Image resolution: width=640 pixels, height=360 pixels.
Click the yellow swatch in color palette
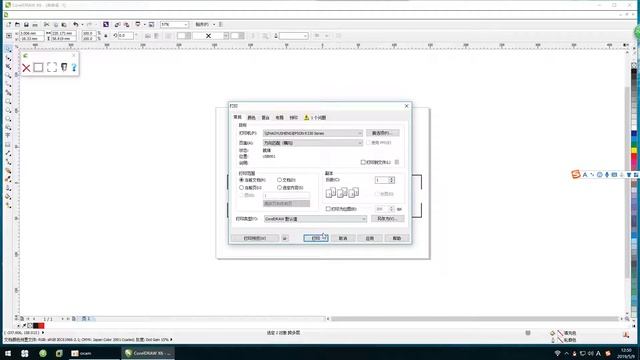point(634,150)
